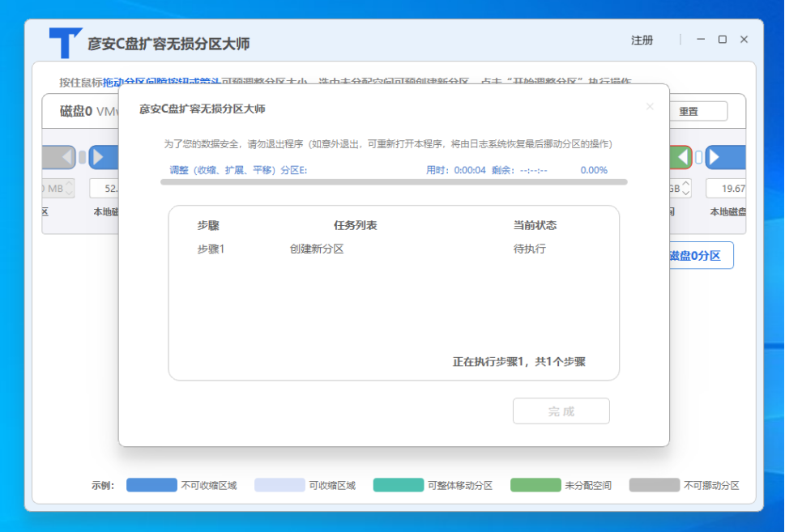Click the data safety warning message

(x=388, y=144)
